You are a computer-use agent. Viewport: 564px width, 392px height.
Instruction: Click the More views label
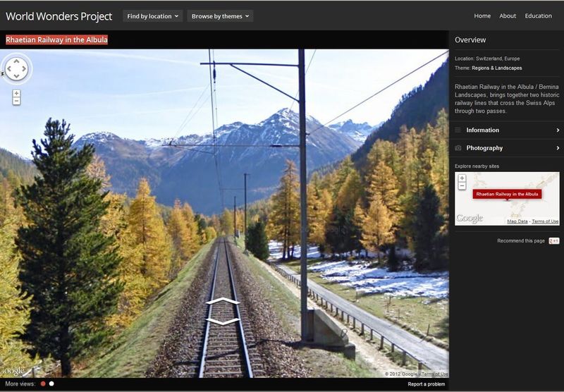point(20,384)
